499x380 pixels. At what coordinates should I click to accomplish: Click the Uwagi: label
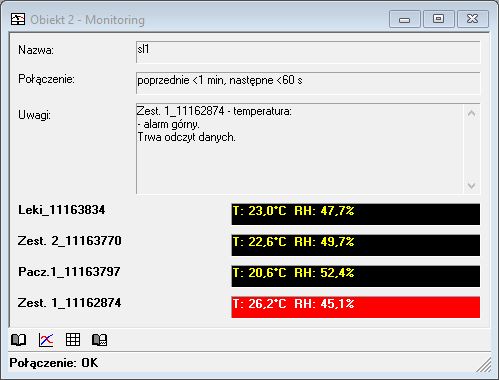tap(34, 115)
